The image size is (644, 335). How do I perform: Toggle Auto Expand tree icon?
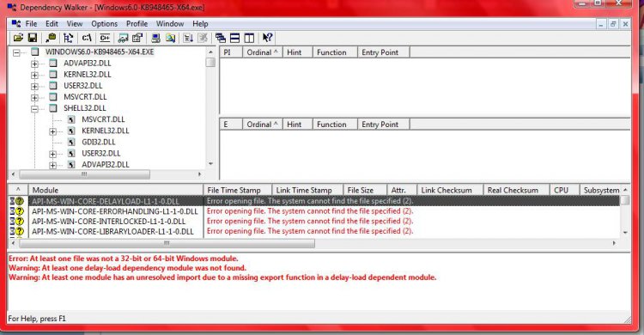(x=68, y=38)
